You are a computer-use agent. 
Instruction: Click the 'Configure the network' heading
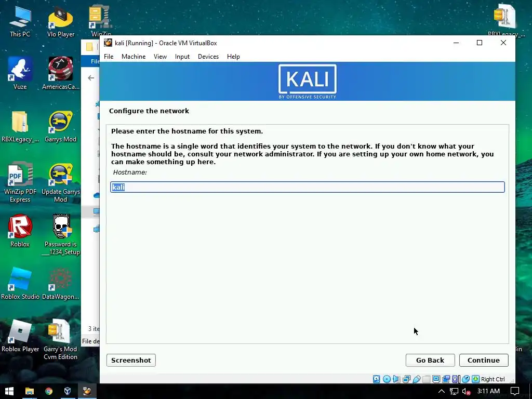149,111
